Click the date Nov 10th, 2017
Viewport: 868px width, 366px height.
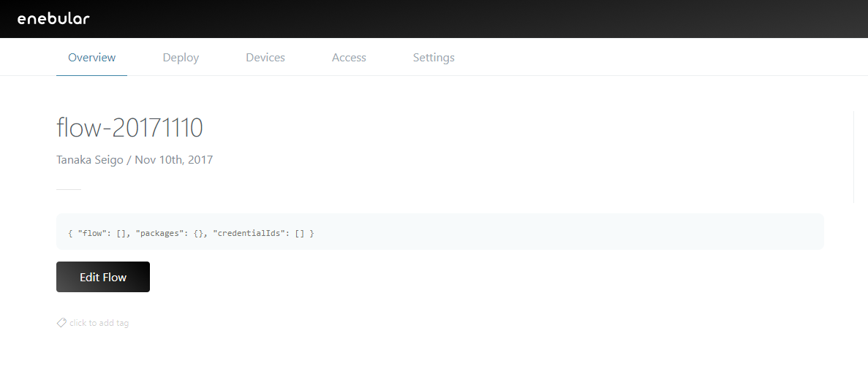point(173,159)
